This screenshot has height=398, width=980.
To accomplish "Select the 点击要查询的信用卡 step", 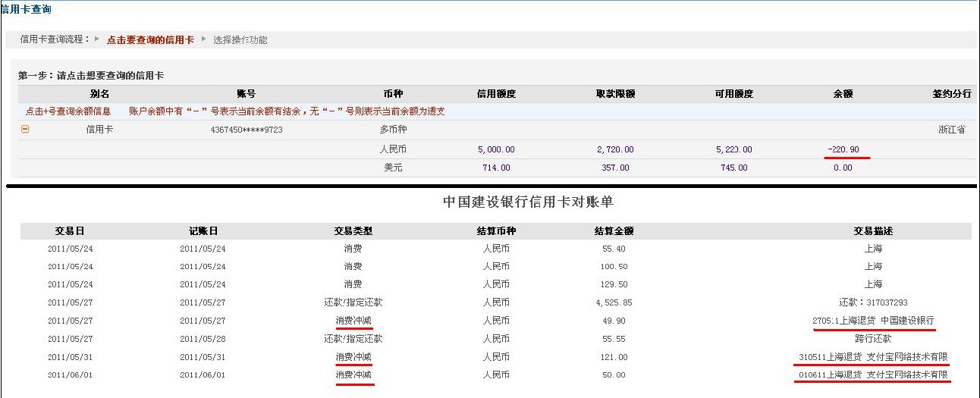I will click(149, 39).
